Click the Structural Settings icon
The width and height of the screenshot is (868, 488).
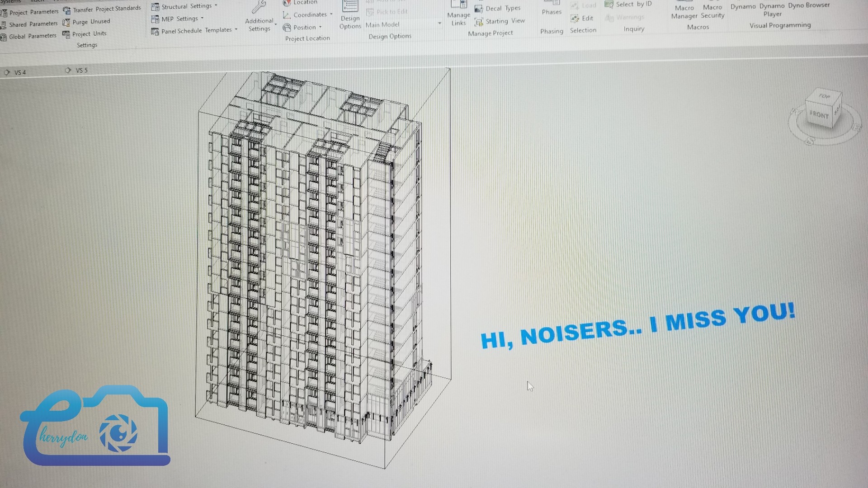(155, 7)
